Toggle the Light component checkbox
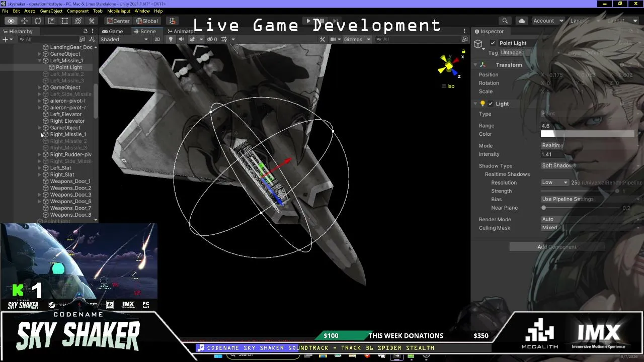 [x=491, y=104]
